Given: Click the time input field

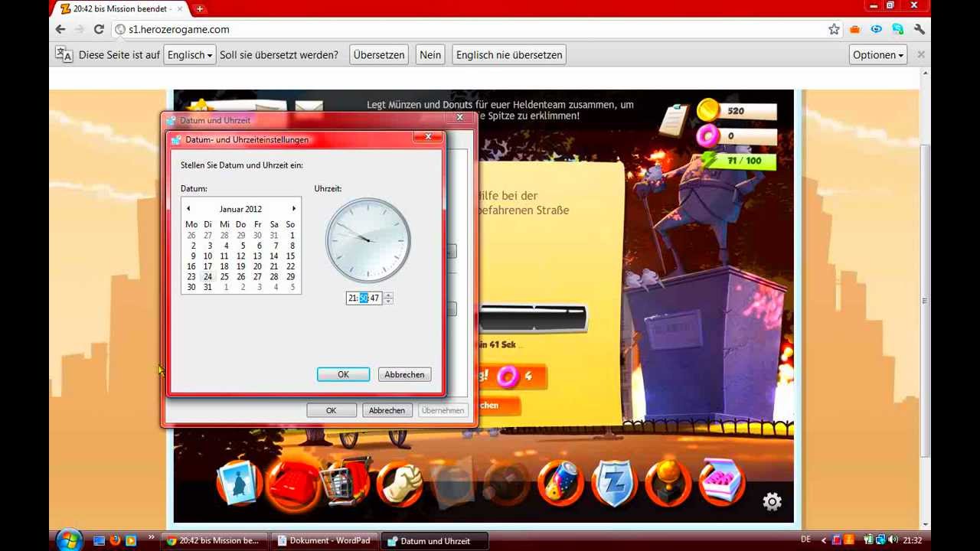Looking at the screenshot, I should (x=364, y=298).
